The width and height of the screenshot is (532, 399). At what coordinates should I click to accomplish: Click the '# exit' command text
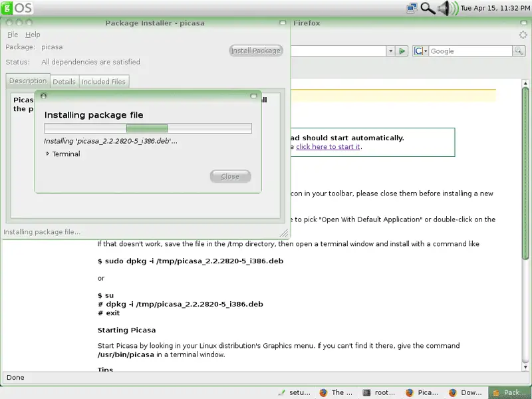coord(108,313)
